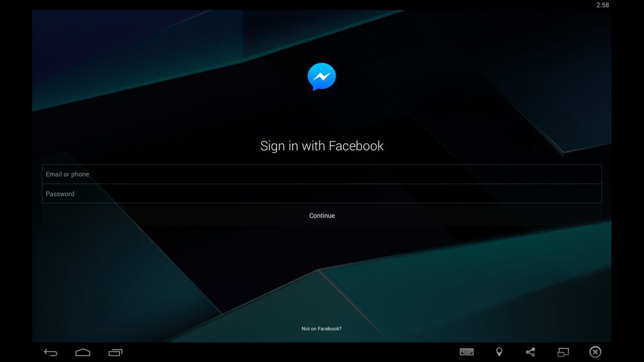This screenshot has height=362, width=644.
Task: Open the recent apps icon
Action: pos(115,352)
